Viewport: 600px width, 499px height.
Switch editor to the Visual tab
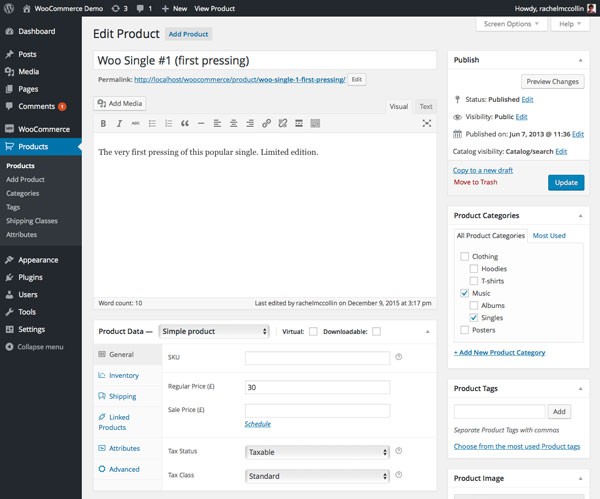398,106
